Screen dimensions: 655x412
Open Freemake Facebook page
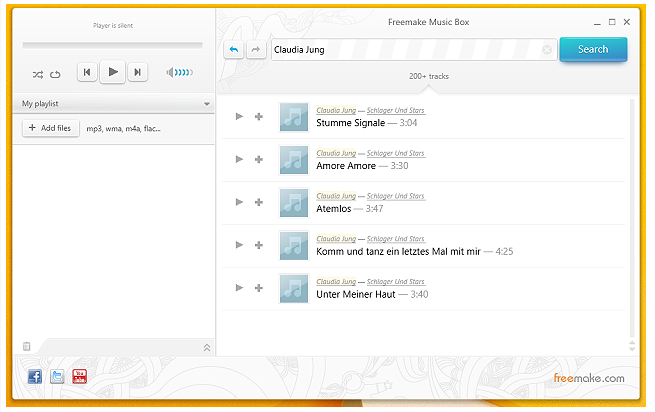click(35, 376)
